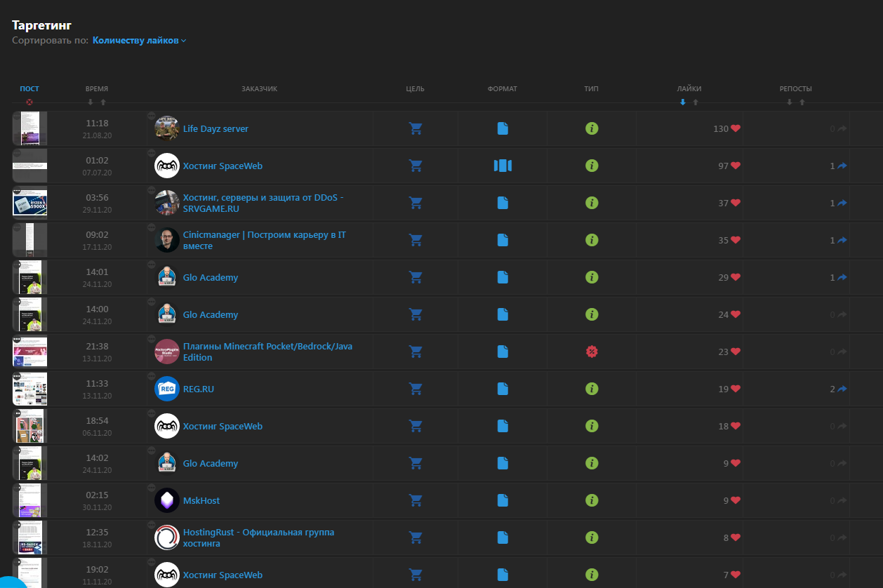Click the ЗАКАЗЧИК column header
The image size is (883, 588).
point(260,89)
